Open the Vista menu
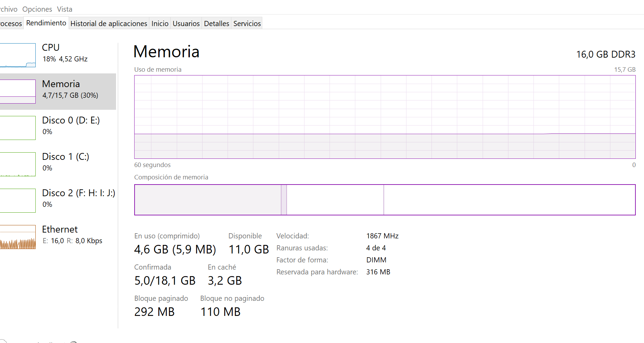Screen dimensions: 644x343 coord(65,9)
